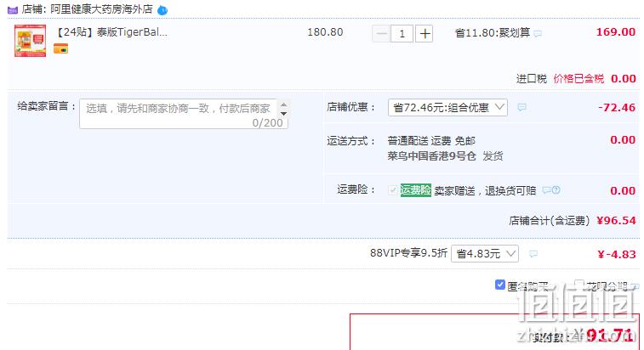Image resolution: width=644 pixels, height=350 pixels.
Task: Click the 菜鸟中国香港9号仓 shipping text
Action: (x=431, y=156)
